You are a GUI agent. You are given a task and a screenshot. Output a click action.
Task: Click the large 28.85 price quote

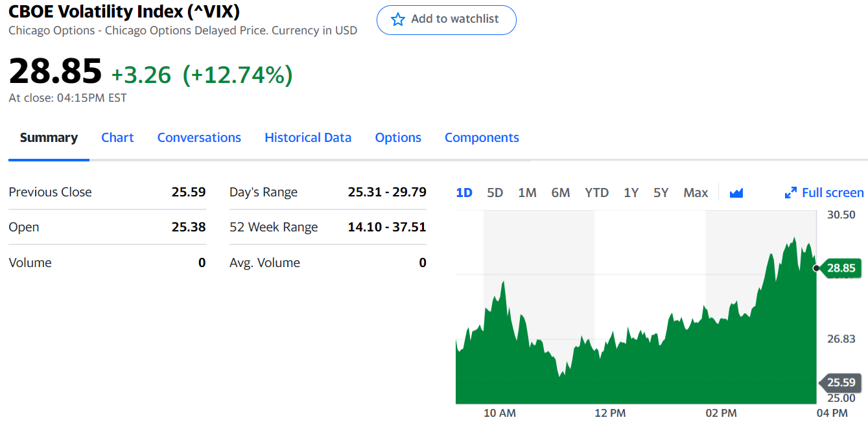tap(55, 71)
